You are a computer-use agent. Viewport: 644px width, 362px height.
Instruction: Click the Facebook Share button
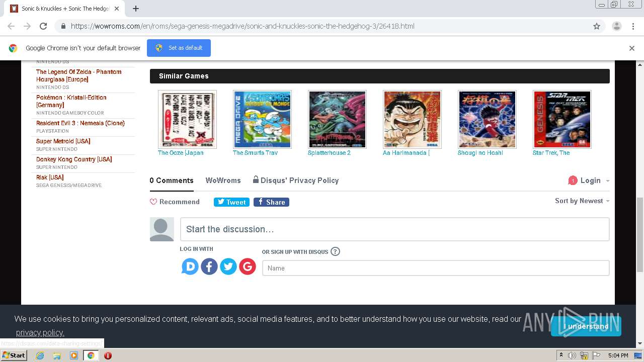click(271, 202)
